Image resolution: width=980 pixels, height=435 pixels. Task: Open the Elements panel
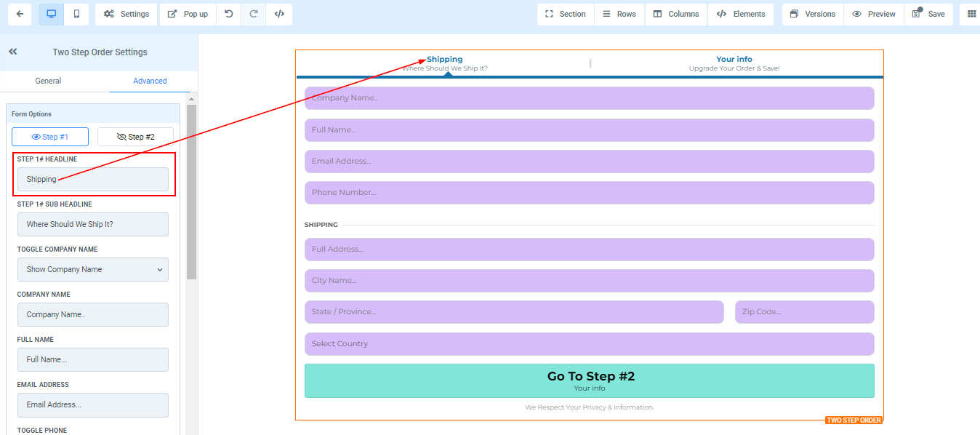click(x=740, y=14)
